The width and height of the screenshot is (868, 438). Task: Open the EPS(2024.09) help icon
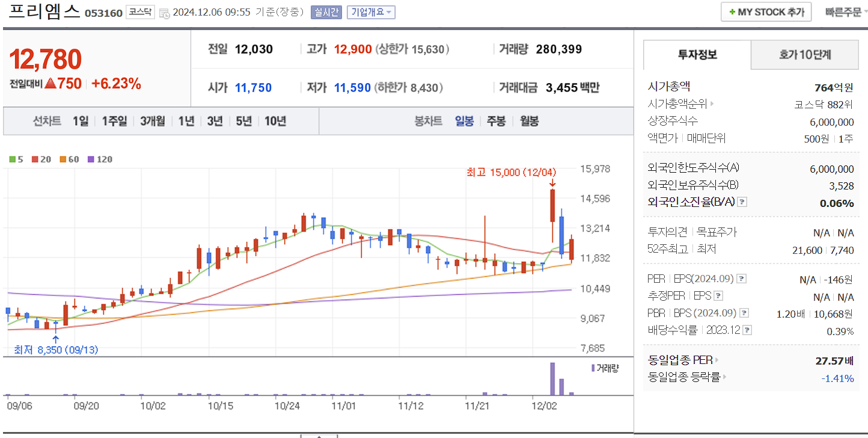(741, 277)
